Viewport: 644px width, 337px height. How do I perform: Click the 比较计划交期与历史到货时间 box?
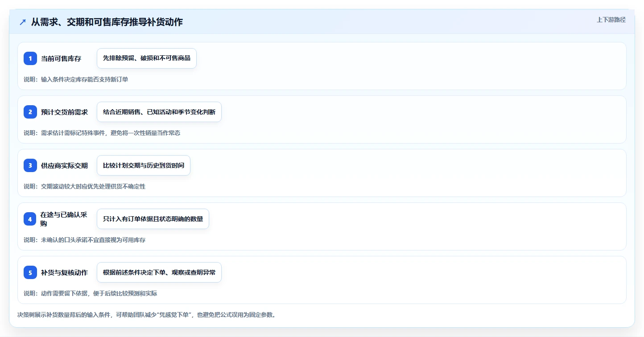coord(144,165)
